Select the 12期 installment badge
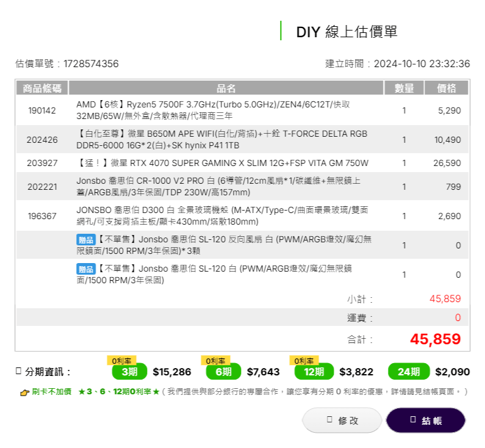The height and width of the screenshot is (448, 485). point(314,372)
